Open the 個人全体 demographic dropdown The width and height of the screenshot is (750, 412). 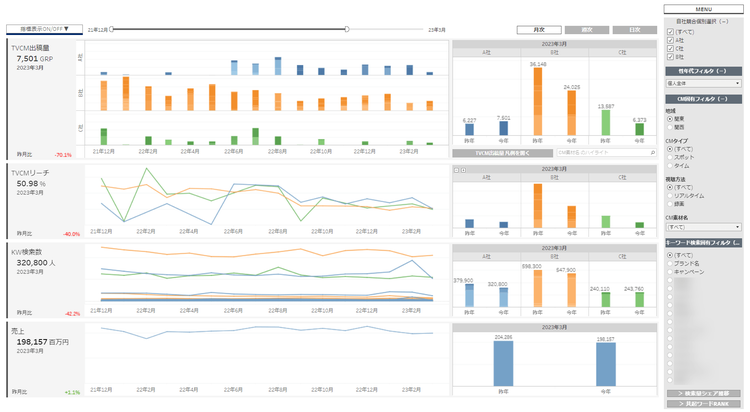(x=704, y=83)
